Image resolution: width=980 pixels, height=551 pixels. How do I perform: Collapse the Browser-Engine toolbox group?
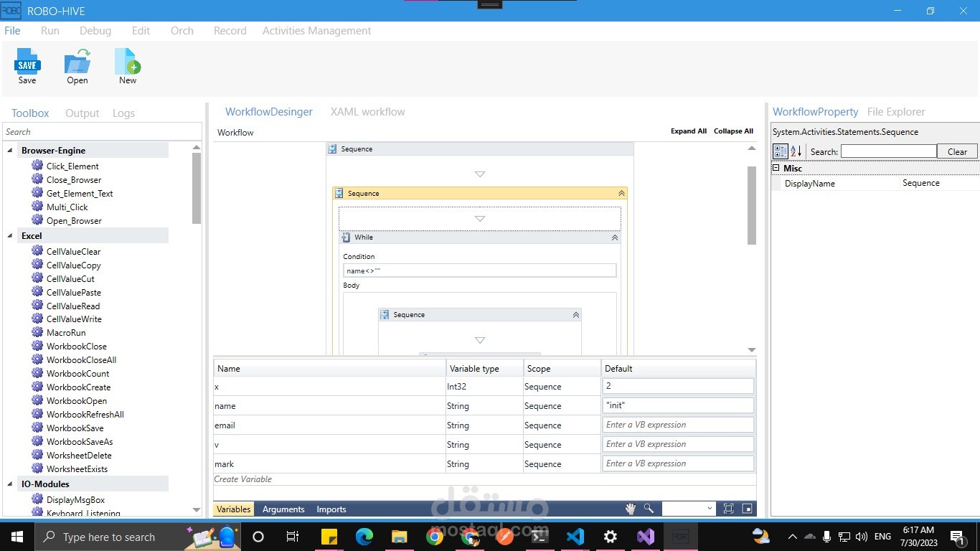tap(10, 151)
